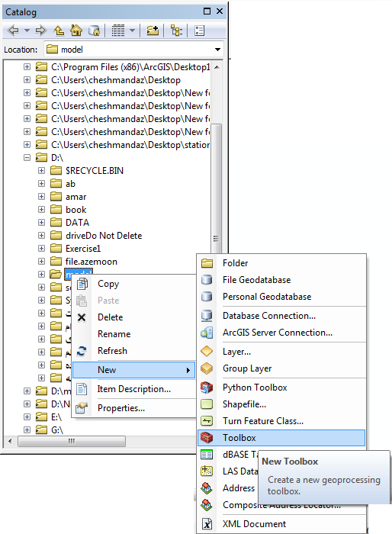The width and height of the screenshot is (392, 534).
Task: Expand C:\Program Files (x86)\ArcGIS node
Action: point(27,67)
